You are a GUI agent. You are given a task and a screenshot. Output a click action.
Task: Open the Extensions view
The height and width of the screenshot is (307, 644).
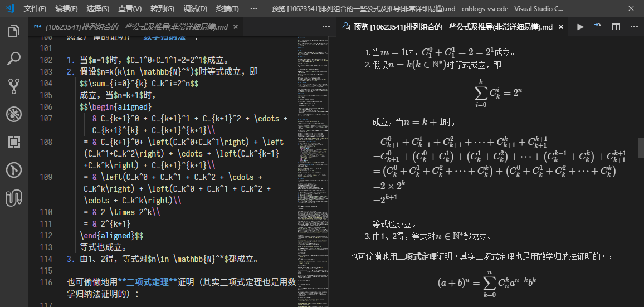pos(14,142)
